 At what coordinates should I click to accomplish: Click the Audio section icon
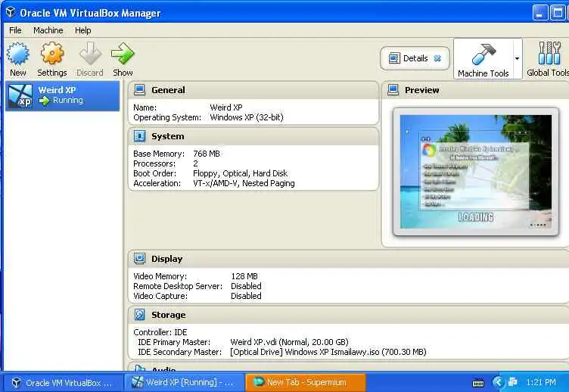(139, 368)
